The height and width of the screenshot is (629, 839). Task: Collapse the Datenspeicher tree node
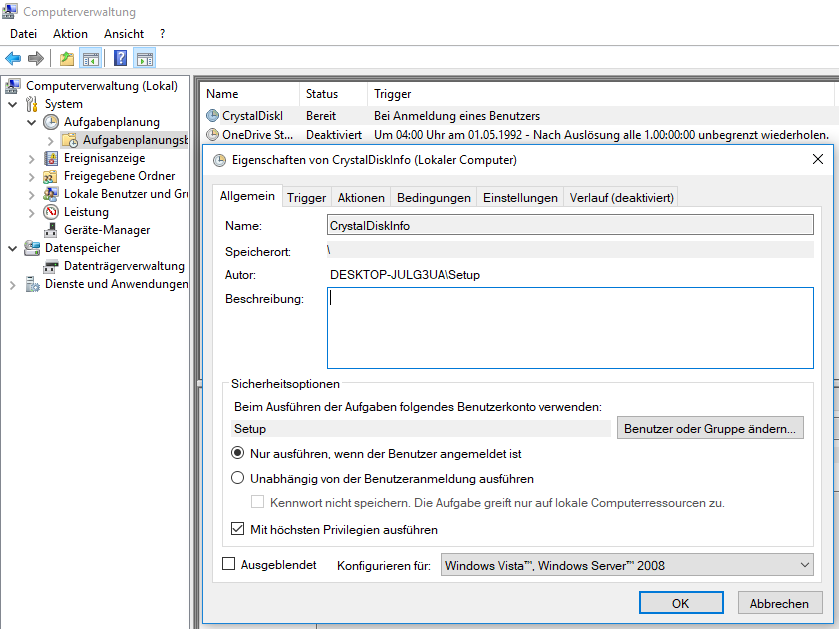click(x=12, y=248)
